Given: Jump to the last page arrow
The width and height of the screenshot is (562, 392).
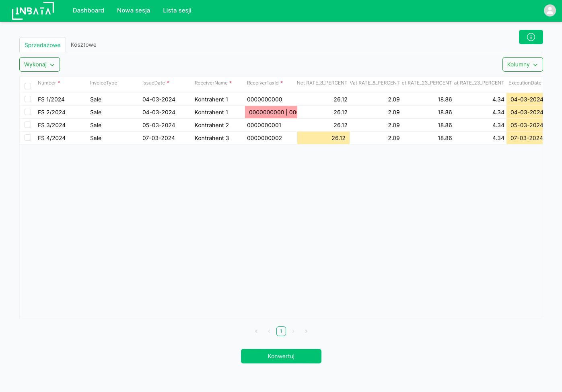Looking at the screenshot, I should (306, 331).
